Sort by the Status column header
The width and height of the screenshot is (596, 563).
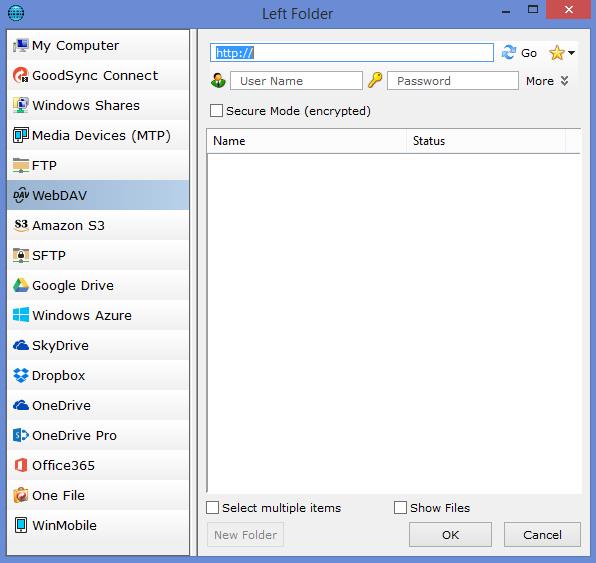click(486, 141)
